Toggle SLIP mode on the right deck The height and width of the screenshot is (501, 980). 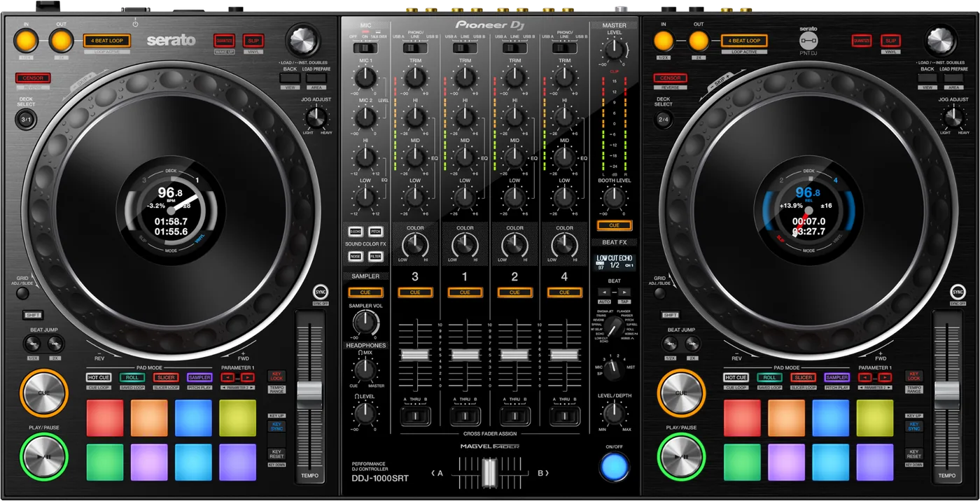(890, 41)
